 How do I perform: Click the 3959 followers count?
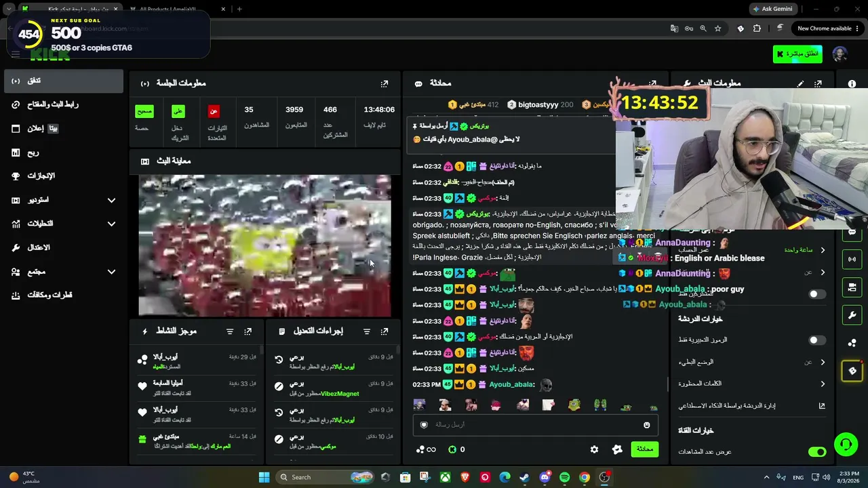(294, 110)
